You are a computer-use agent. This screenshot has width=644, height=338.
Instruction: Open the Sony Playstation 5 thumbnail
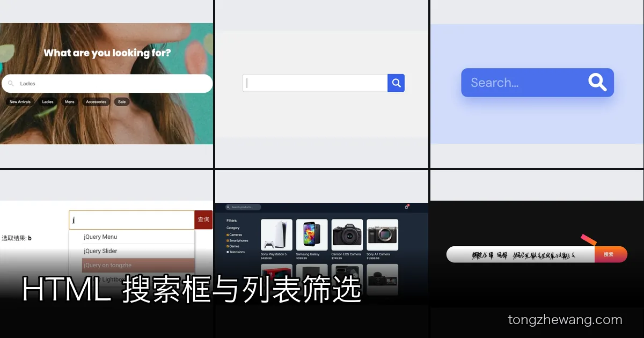276,235
